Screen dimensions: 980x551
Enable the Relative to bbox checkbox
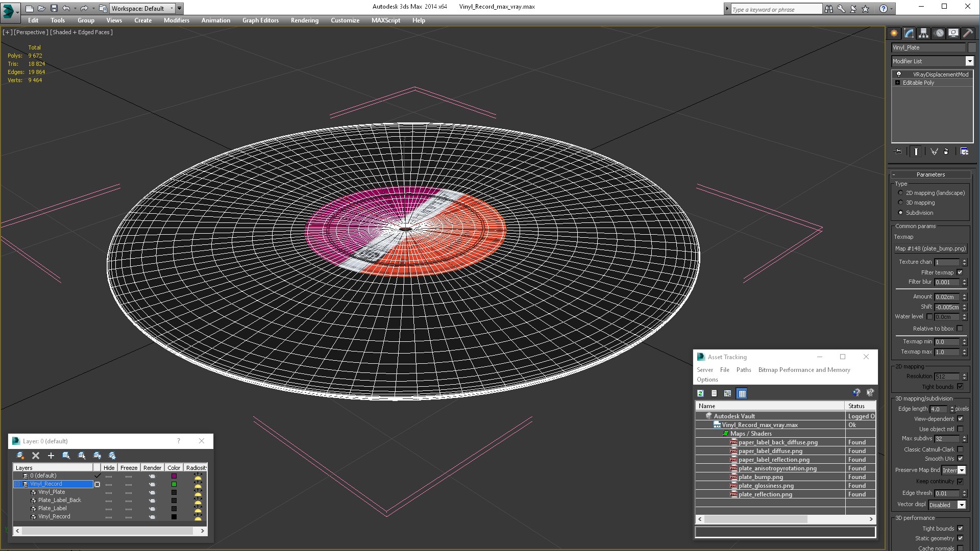[960, 329]
